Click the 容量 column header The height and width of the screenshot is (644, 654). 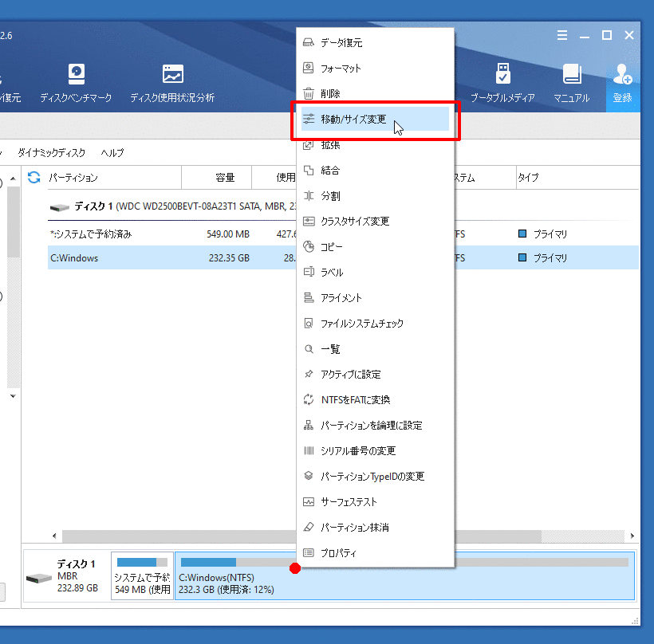(x=225, y=178)
